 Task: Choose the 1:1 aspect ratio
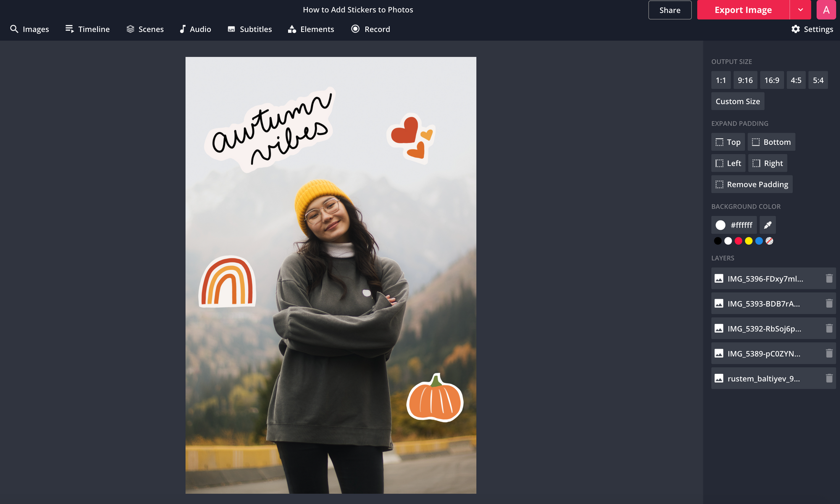coord(721,80)
